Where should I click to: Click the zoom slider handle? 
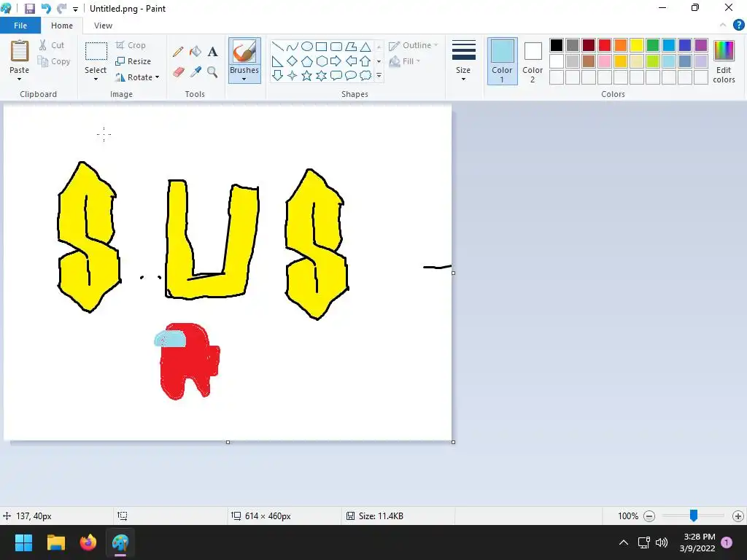pyautogui.click(x=694, y=516)
